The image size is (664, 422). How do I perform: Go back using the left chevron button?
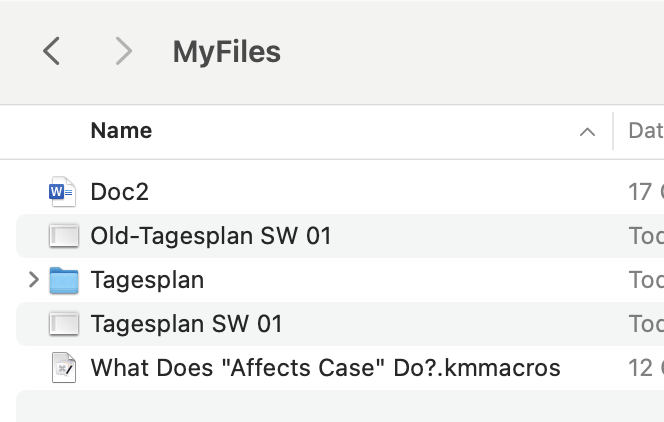pos(52,51)
